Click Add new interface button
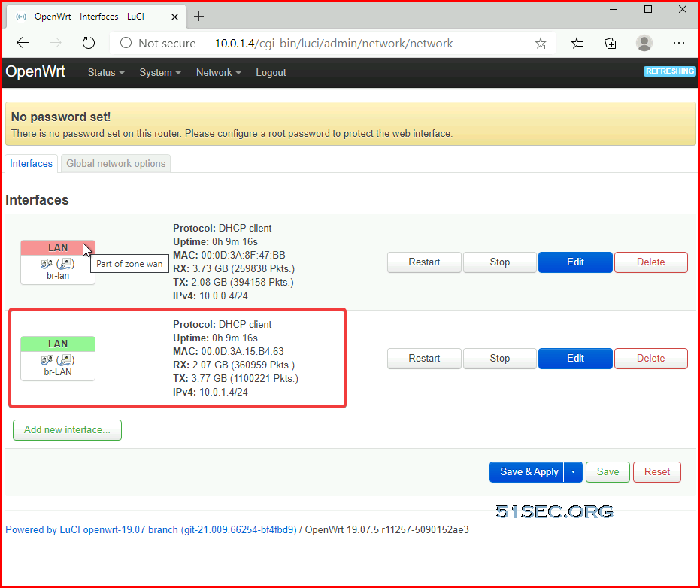Screen dimensions: 700x588 pos(67,430)
